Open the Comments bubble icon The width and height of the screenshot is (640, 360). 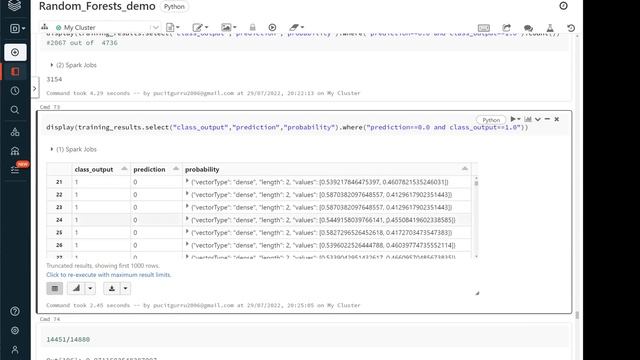tap(528, 28)
